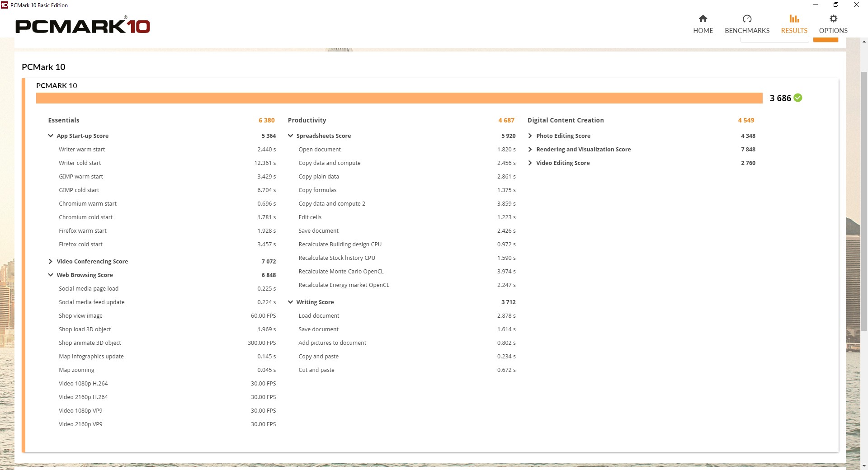Click the Home house icon
Screen dimensions: 868x470
click(x=703, y=19)
